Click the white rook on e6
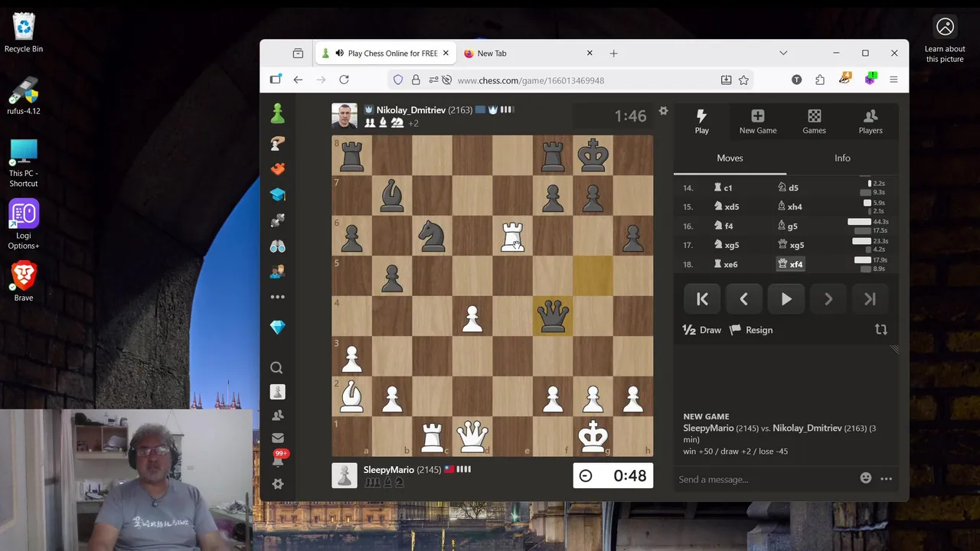 (x=512, y=236)
